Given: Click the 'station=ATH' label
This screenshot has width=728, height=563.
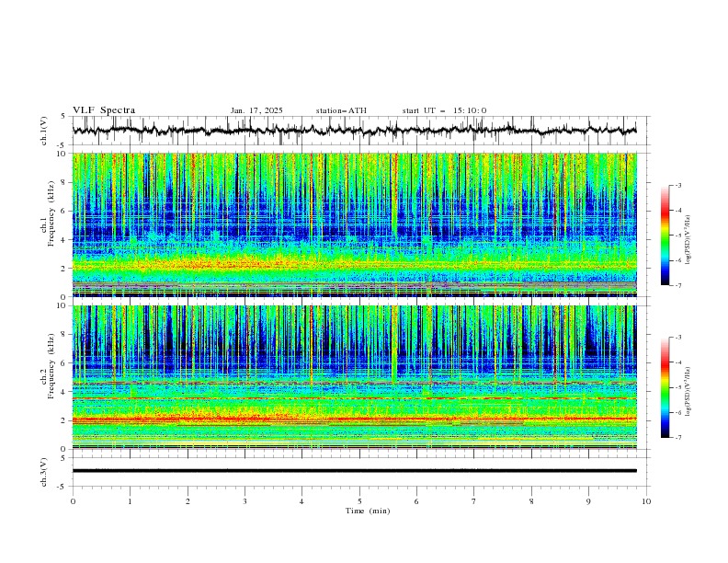Looking at the screenshot, I should (x=341, y=110).
